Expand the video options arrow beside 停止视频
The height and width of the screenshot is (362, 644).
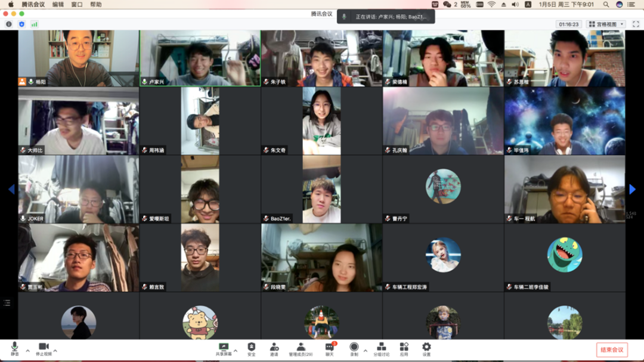tap(55, 351)
